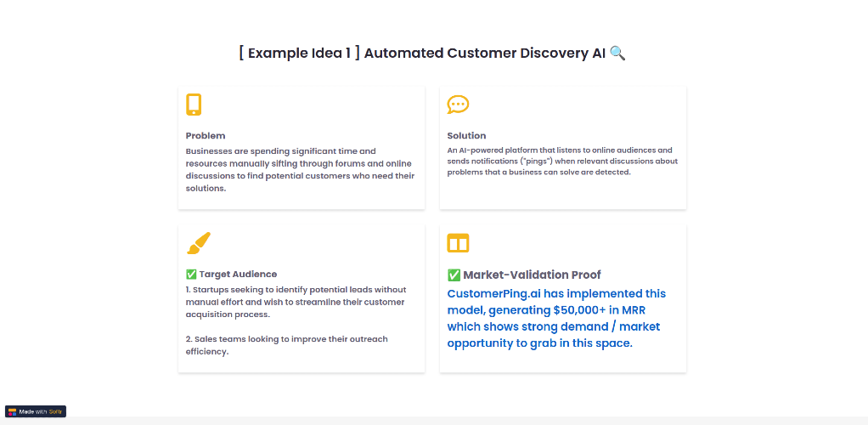Click the Softr logo icon in the badge

tap(12, 411)
